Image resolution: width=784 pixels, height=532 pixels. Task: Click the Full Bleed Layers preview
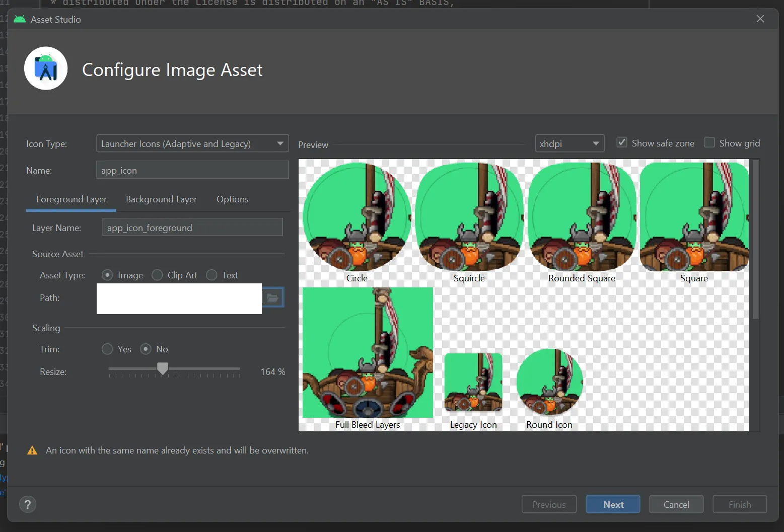[x=368, y=352]
